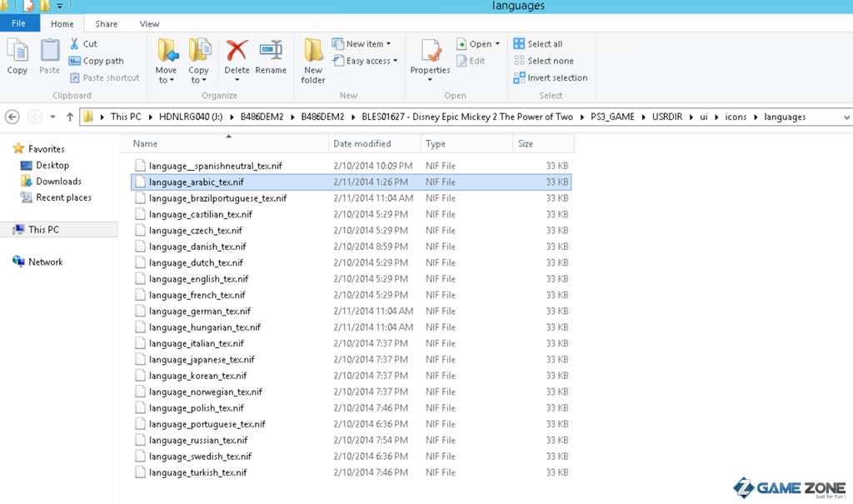Screen dimensions: 853x504
Task: Expand arrow after PS3_GAME in path
Action: click(x=644, y=117)
